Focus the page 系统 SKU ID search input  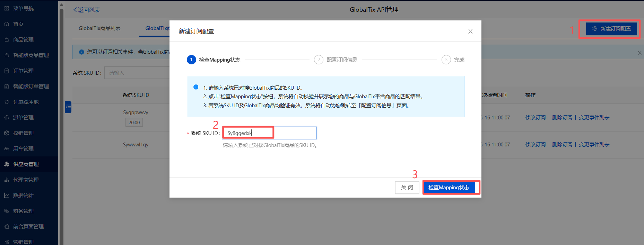click(137, 73)
